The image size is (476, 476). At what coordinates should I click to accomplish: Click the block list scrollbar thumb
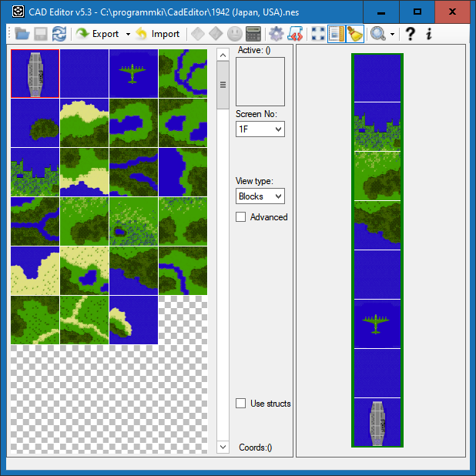point(223,85)
